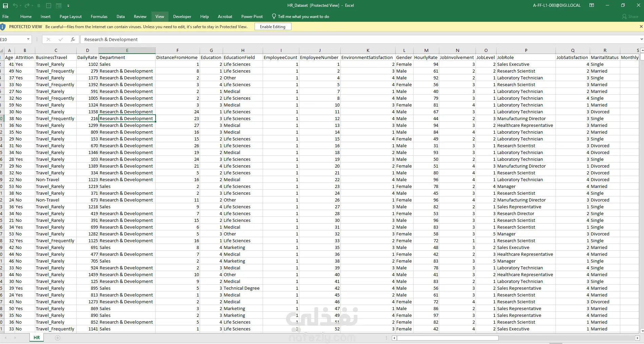644x344 pixels.
Task: Click the Tell me lightbulb icon
Action: [x=274, y=16]
